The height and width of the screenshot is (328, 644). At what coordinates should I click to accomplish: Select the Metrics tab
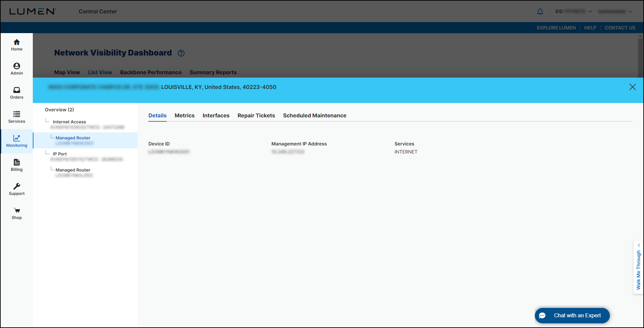(184, 115)
